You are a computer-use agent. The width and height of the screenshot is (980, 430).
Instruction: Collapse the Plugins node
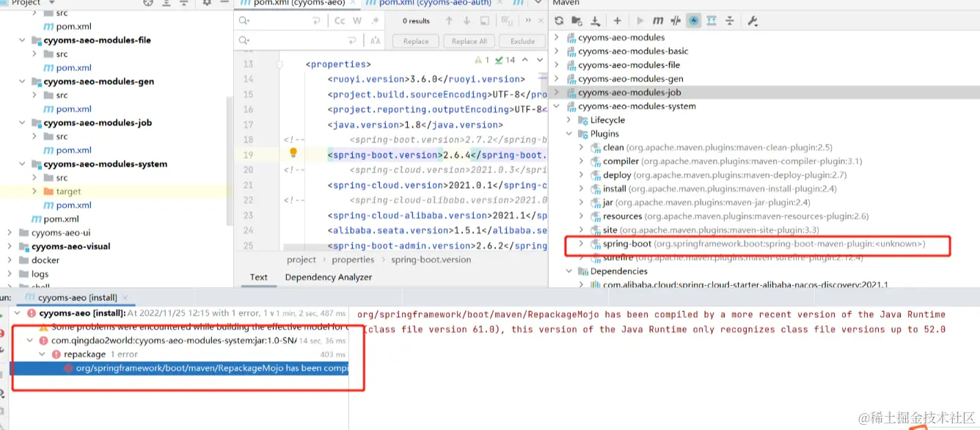click(x=569, y=132)
